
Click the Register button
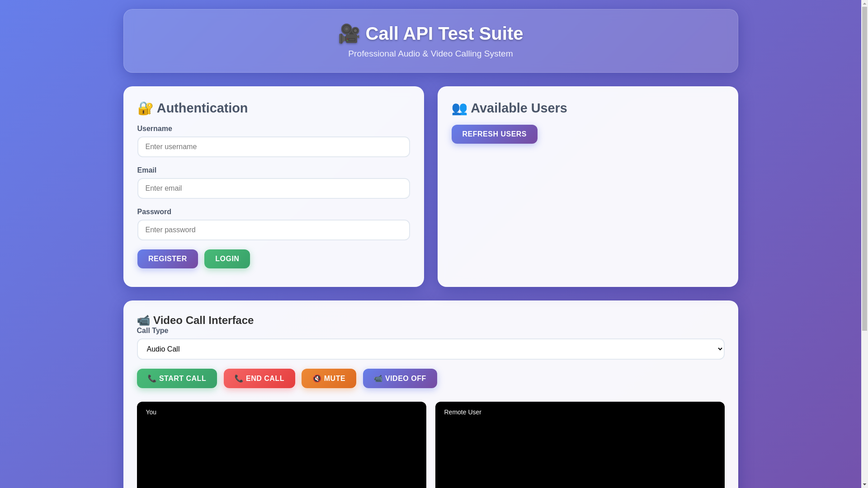[167, 259]
